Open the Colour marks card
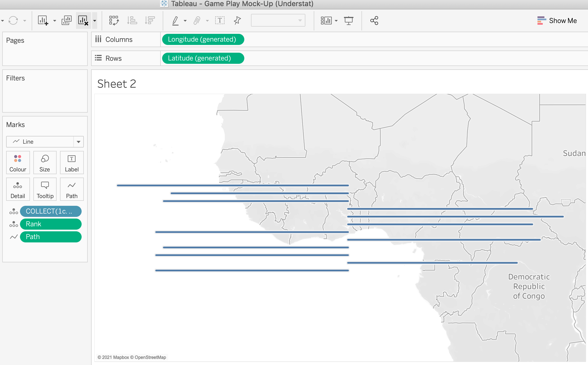This screenshot has width=588, height=365. pyautogui.click(x=18, y=163)
